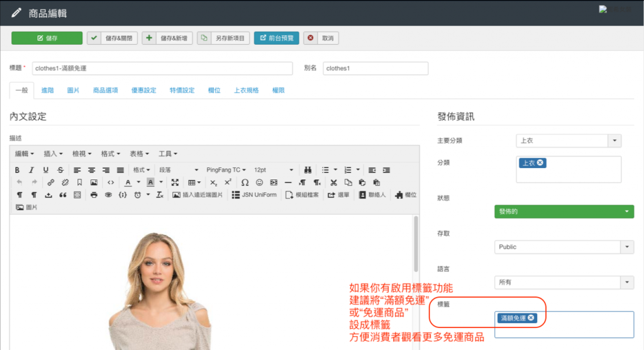This screenshot has height=350, width=644.
Task: Click the 標題 title input field
Action: (162, 68)
